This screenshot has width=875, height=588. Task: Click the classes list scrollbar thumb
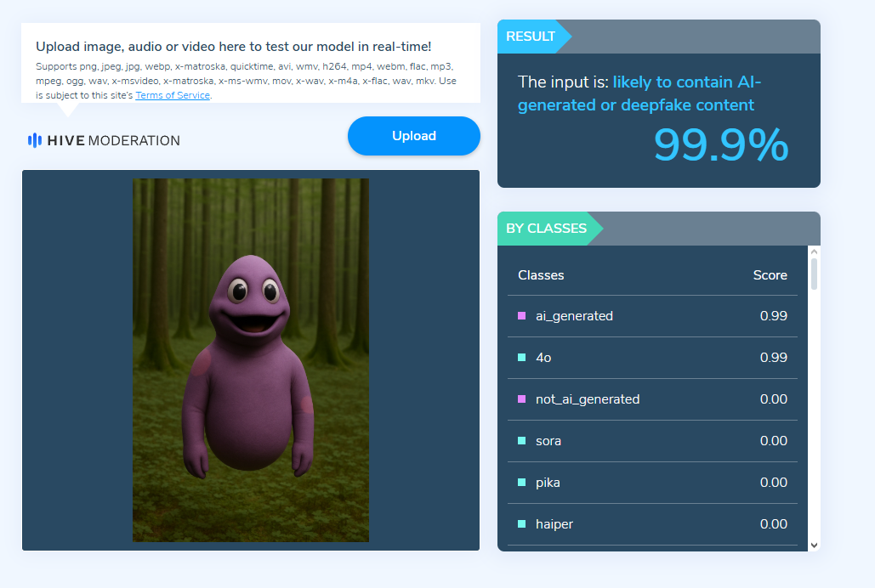coord(814,274)
